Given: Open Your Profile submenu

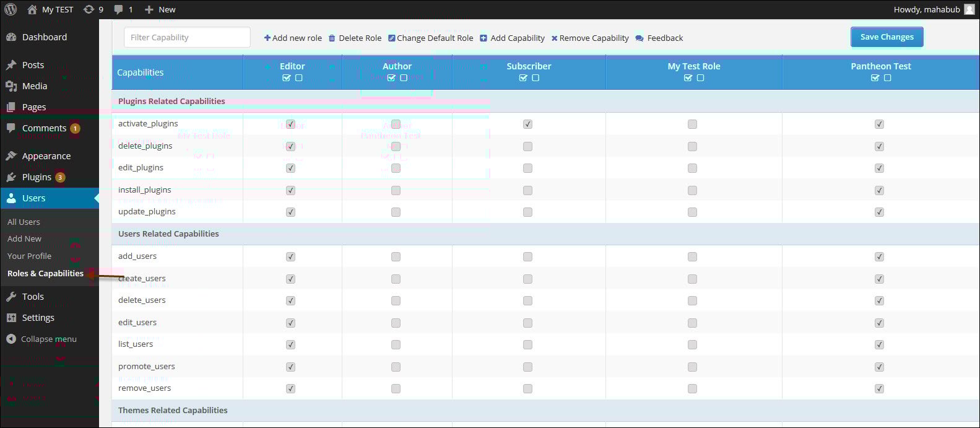Looking at the screenshot, I should pyautogui.click(x=29, y=256).
